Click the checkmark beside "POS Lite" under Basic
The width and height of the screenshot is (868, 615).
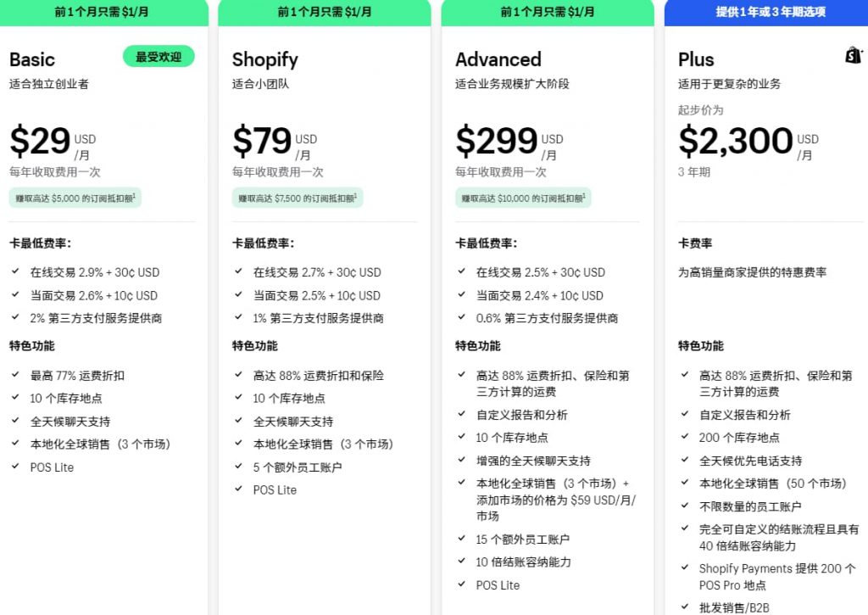click(14, 467)
